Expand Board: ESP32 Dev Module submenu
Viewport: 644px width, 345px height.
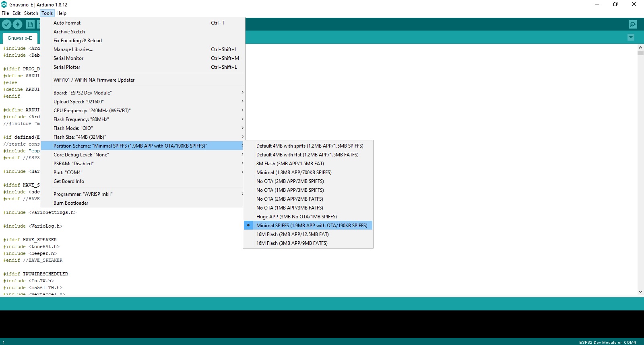tap(143, 93)
